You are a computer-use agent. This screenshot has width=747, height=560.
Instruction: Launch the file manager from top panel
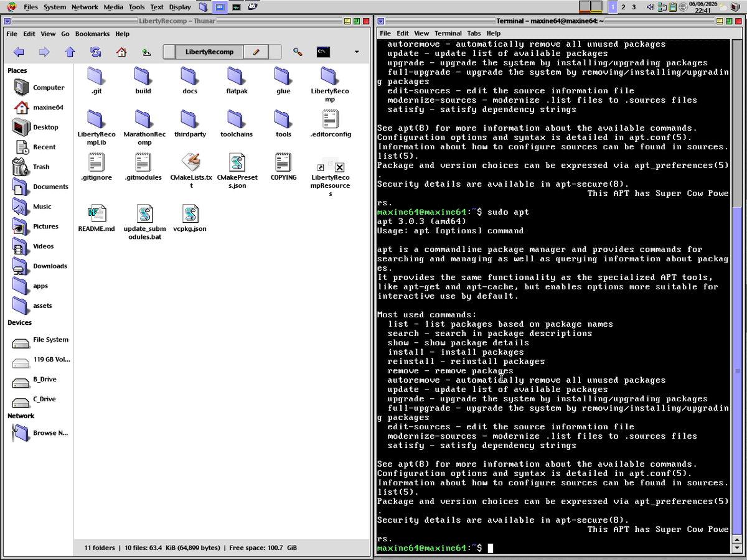pyautogui.click(x=203, y=7)
